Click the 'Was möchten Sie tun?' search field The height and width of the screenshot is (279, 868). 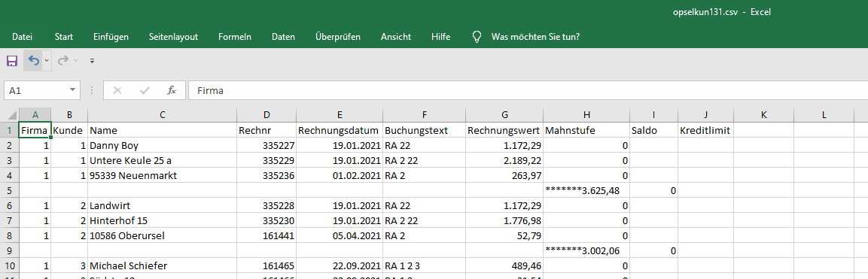pos(535,37)
